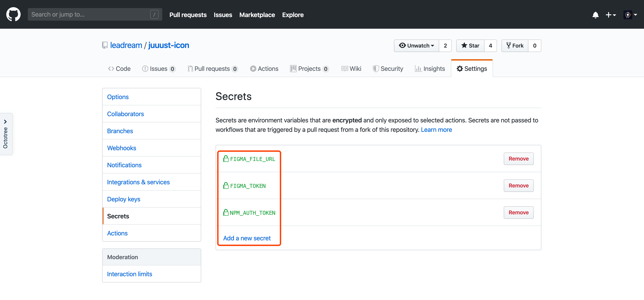Image resolution: width=644 pixels, height=300 pixels.
Task: Star the juuust-icon repository
Action: pos(470,46)
